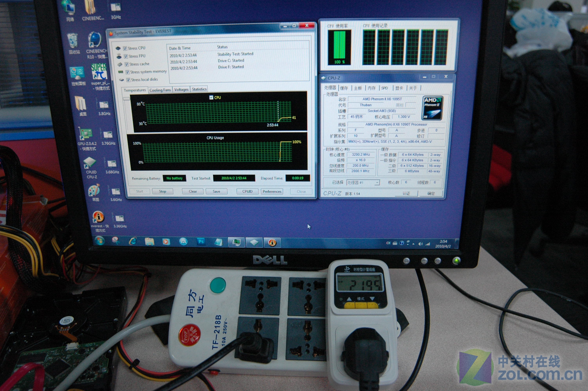Switch to the Cooling Fans tab
This screenshot has height=391, width=588.
[160, 90]
